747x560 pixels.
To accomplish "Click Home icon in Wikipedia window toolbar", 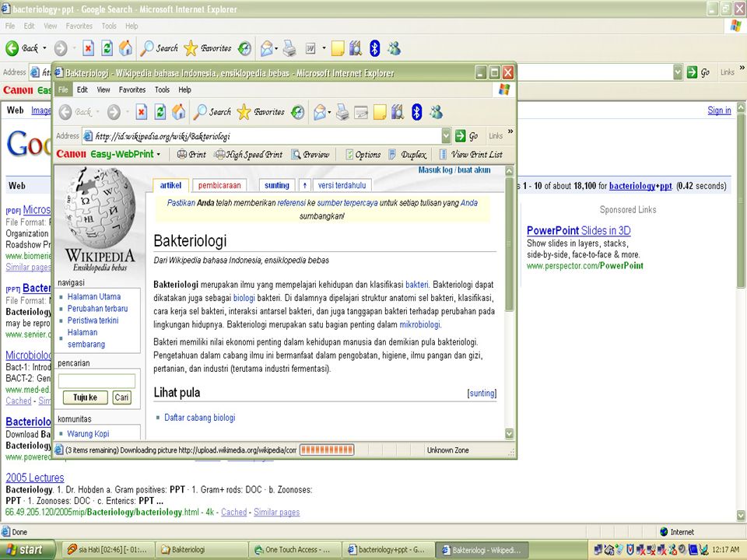I will click(x=179, y=112).
